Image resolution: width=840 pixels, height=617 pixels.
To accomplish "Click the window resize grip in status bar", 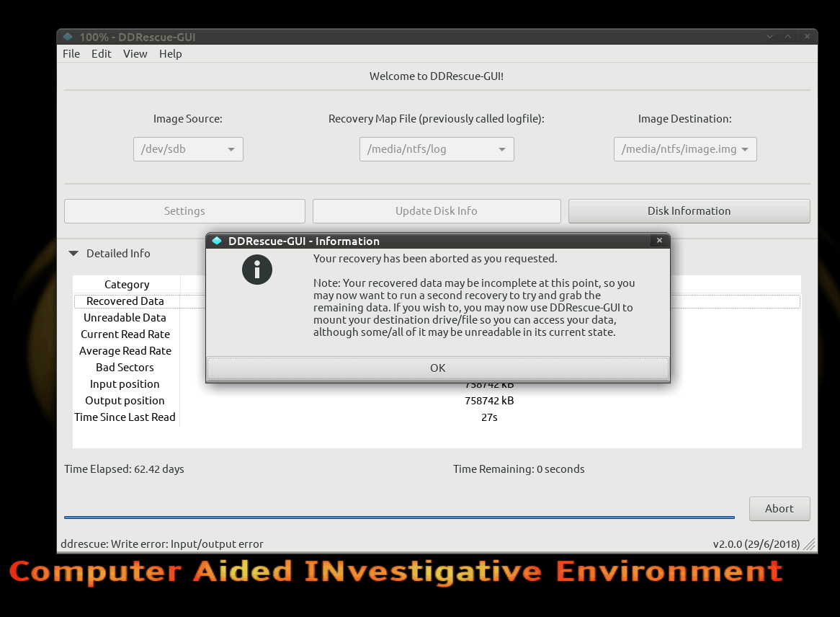I will coord(810,545).
